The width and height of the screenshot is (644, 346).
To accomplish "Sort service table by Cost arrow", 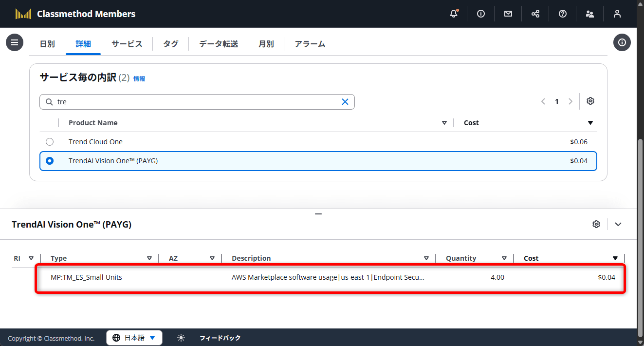I will point(590,123).
